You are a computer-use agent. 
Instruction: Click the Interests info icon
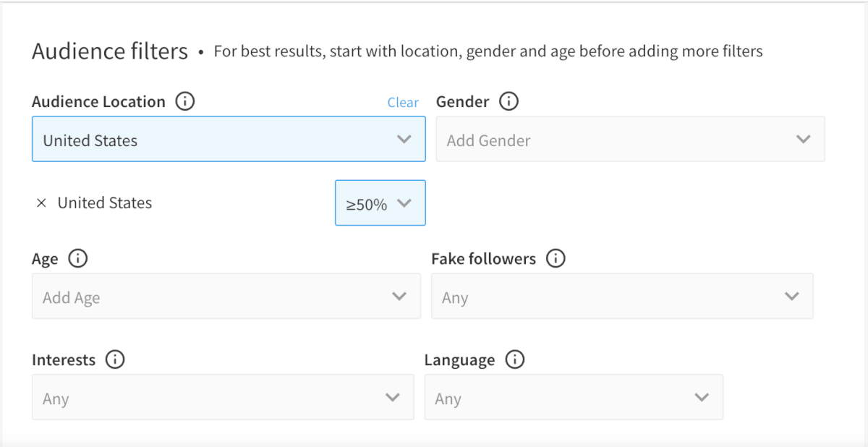click(x=115, y=359)
